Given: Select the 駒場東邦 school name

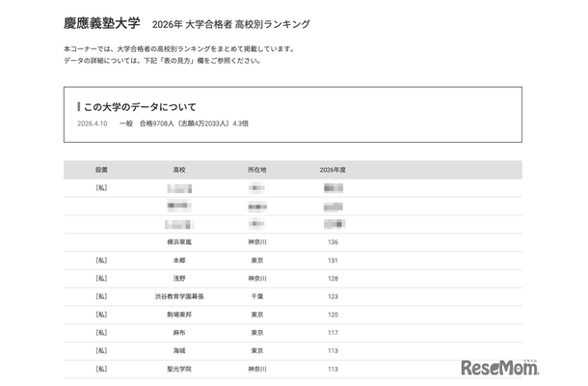Looking at the screenshot, I should [x=179, y=315].
